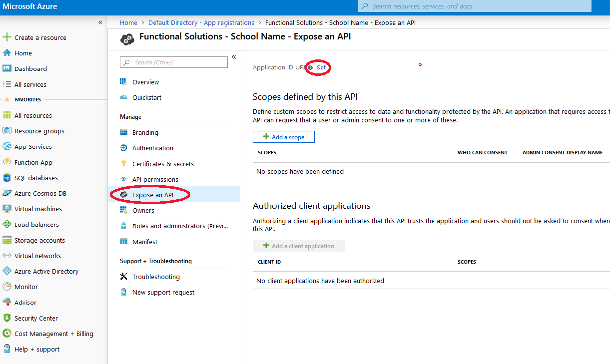610x364 pixels.
Task: Open the Manifest editor
Action: pyautogui.click(x=145, y=242)
